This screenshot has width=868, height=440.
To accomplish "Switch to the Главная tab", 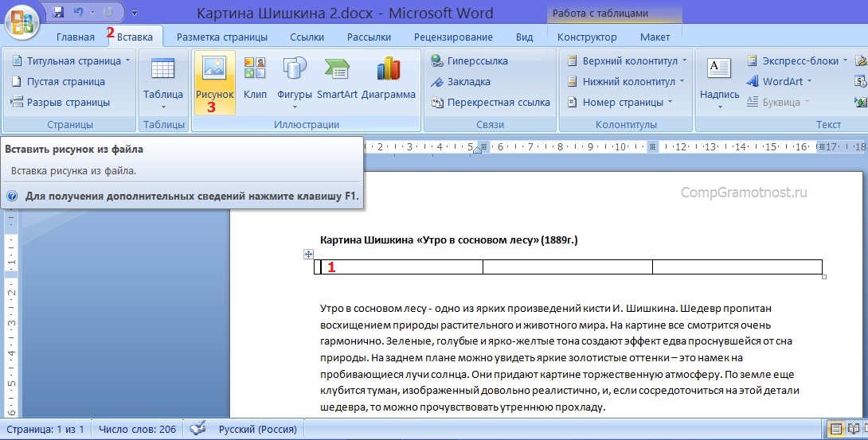I will point(76,37).
